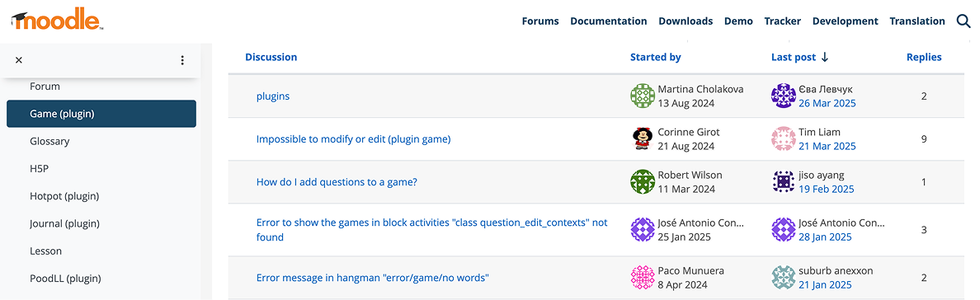Viewport: 980px width, 300px height.
Task: Click the name Єва Левчук
Action: pos(826,89)
